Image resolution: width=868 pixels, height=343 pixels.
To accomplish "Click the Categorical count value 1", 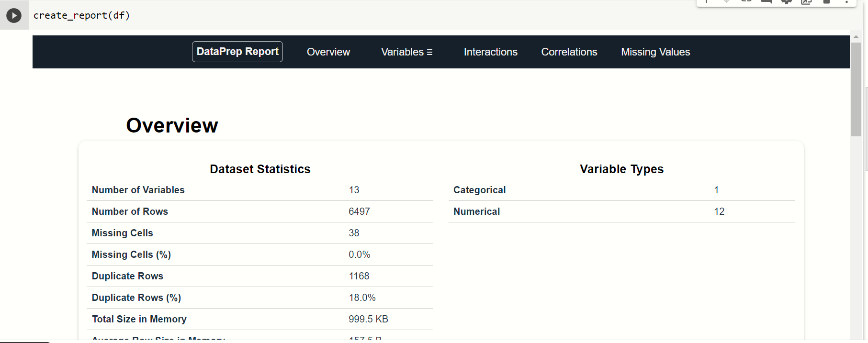I will pos(716,190).
